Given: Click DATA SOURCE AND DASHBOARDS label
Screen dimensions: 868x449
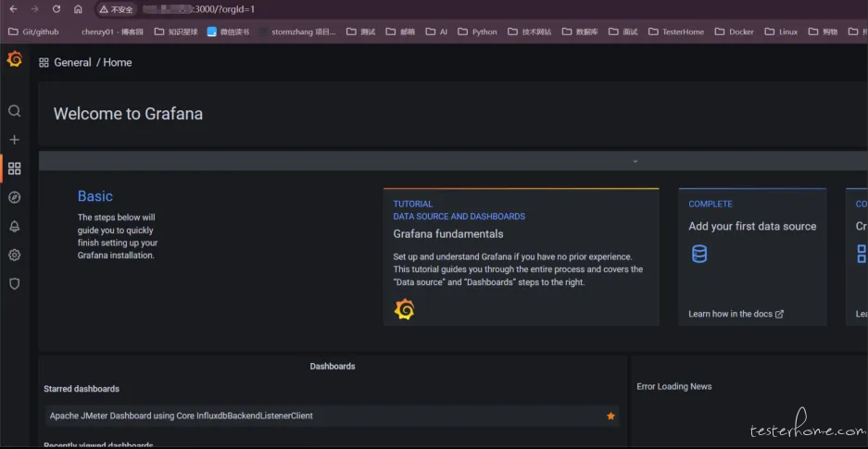Looking at the screenshot, I should [x=459, y=217].
